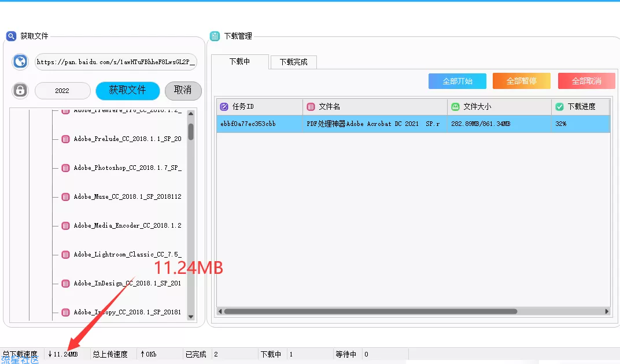620x364 pixels.
Task: Click the 下载进度 column checkmark icon
Action: [x=559, y=107]
